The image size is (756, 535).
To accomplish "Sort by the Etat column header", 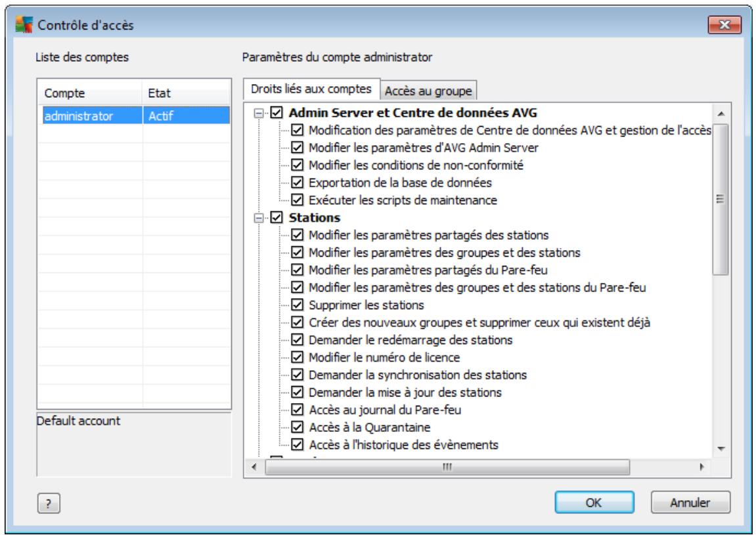I will [x=186, y=93].
